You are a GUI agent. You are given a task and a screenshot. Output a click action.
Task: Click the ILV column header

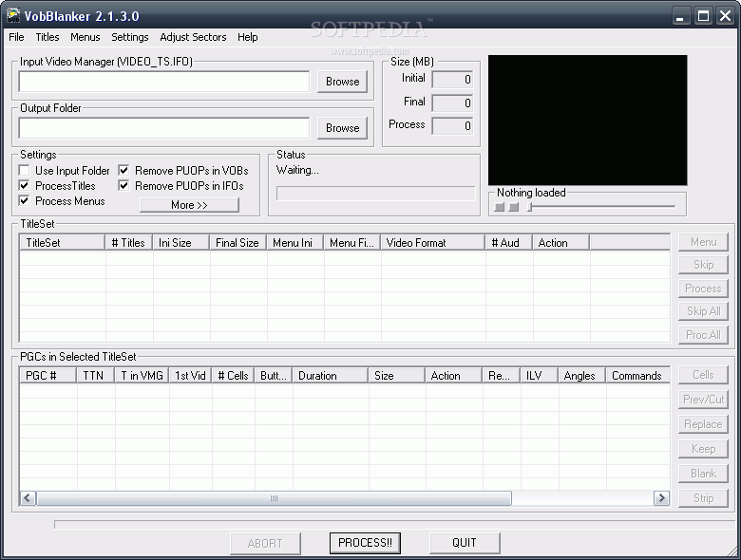pyautogui.click(x=540, y=376)
